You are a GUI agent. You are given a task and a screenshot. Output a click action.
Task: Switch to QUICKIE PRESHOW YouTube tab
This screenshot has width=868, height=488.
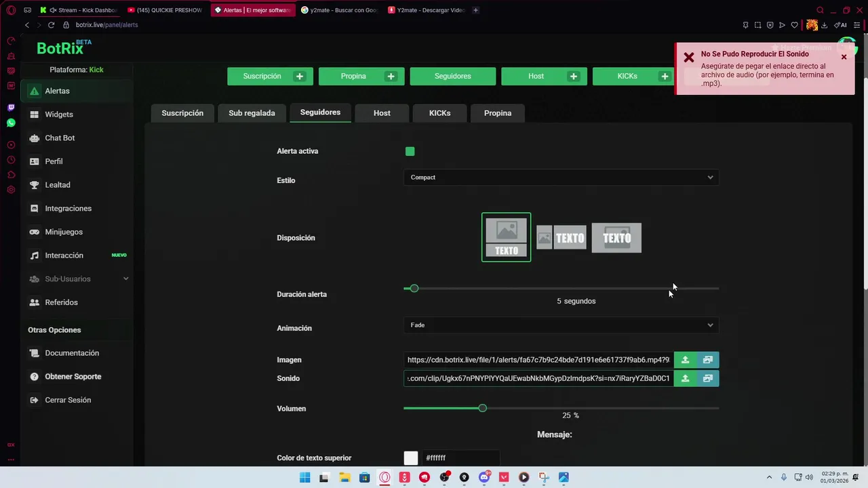coord(165,10)
